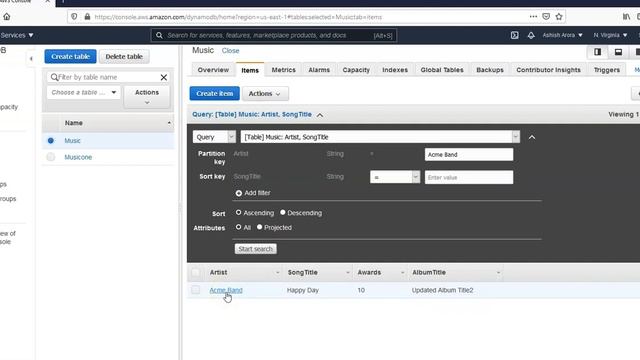This screenshot has height=360, width=640.
Task: Select the Musicone table radio button
Action: (51, 157)
